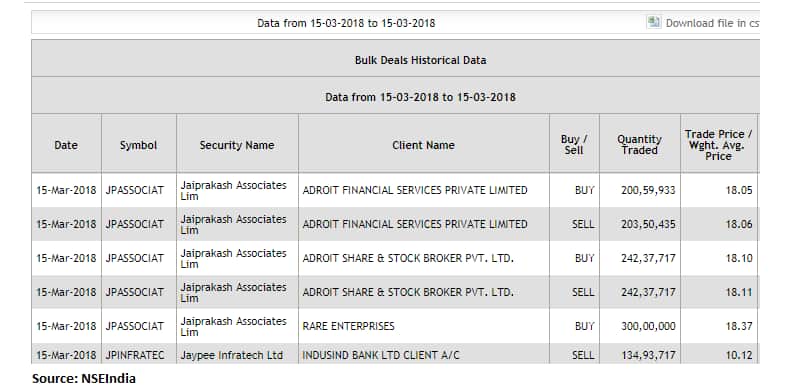The width and height of the screenshot is (812, 392).
Task: Click ADROIT FINANCIAL SERVICES BUY row client name
Action: pyautogui.click(x=415, y=190)
